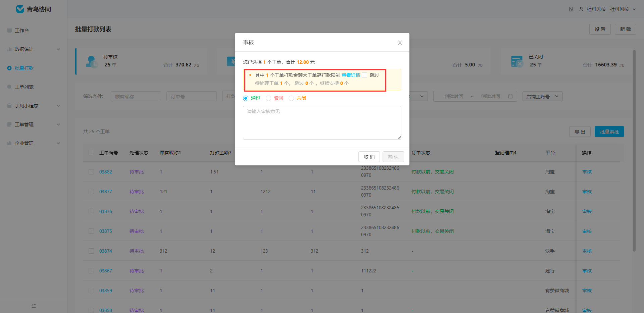Click the 待审核 user-clock card icon
This screenshot has width=644, height=313.
pos(92,62)
